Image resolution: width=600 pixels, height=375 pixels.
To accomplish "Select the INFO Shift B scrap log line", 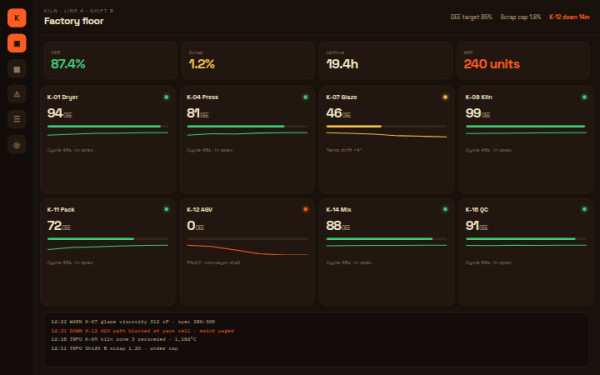I will coord(114,349).
